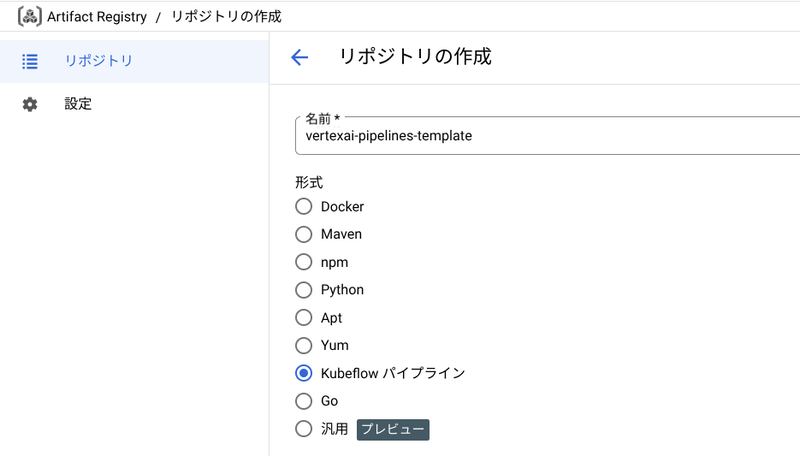Select the Apt format radio button
This screenshot has height=456, width=800.
[x=304, y=318]
